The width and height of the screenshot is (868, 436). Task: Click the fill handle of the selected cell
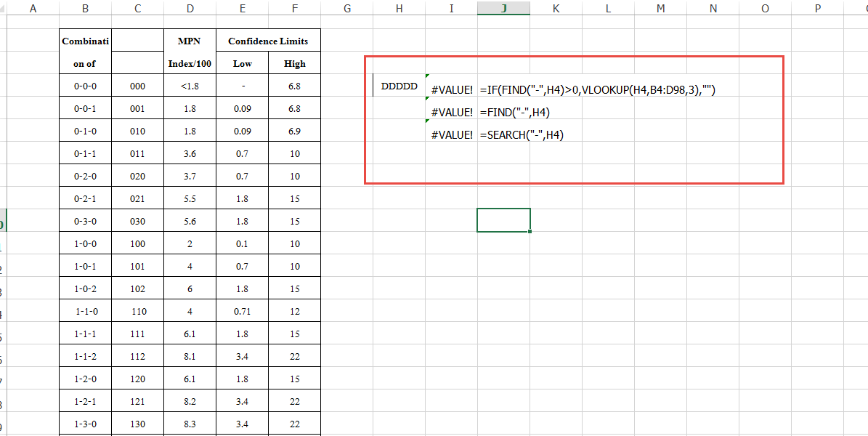(x=530, y=232)
